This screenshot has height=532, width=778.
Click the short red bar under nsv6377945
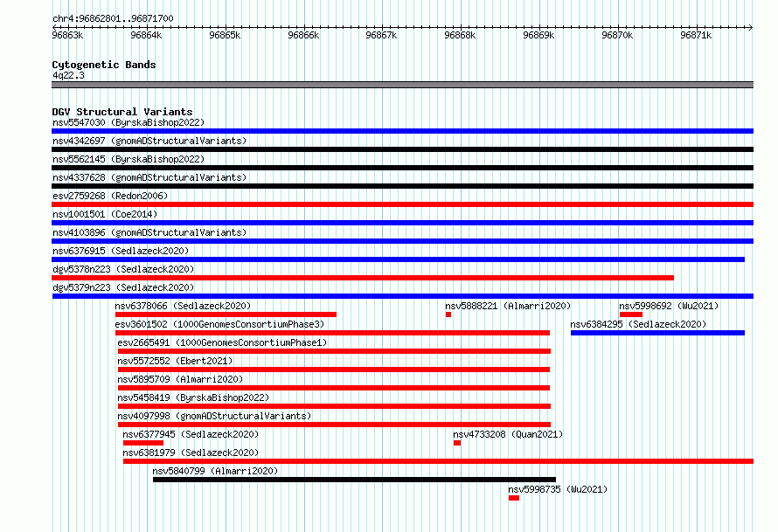click(143, 443)
